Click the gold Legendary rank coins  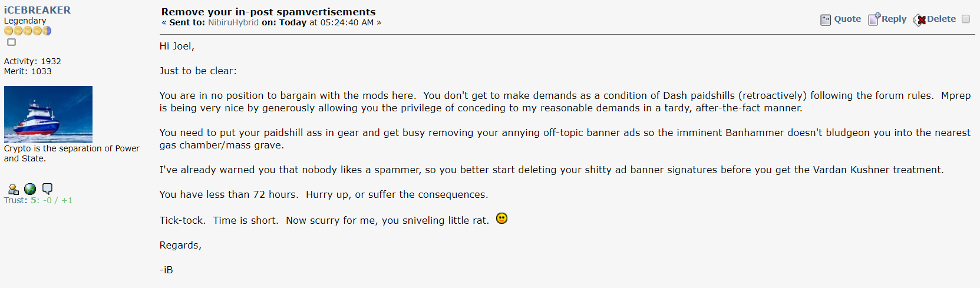28,31
